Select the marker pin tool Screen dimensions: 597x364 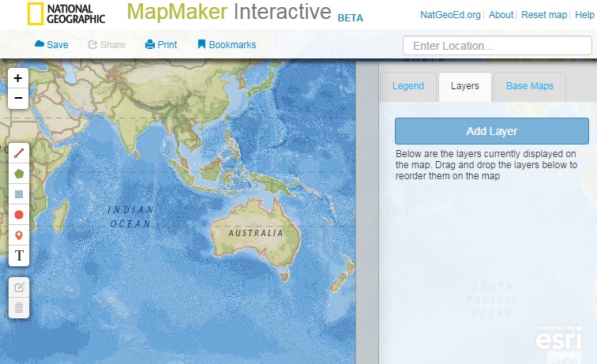[19, 235]
